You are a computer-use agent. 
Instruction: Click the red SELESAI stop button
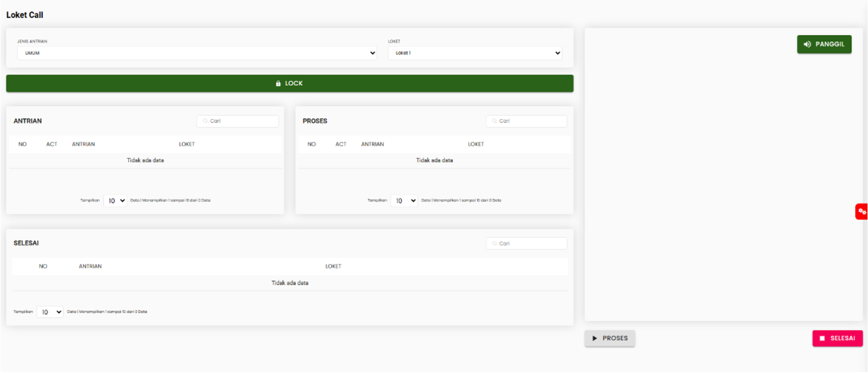click(x=837, y=338)
